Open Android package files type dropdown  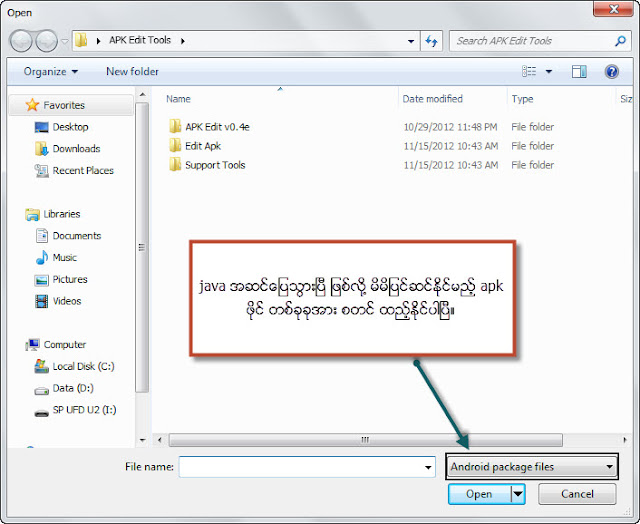coord(532,466)
